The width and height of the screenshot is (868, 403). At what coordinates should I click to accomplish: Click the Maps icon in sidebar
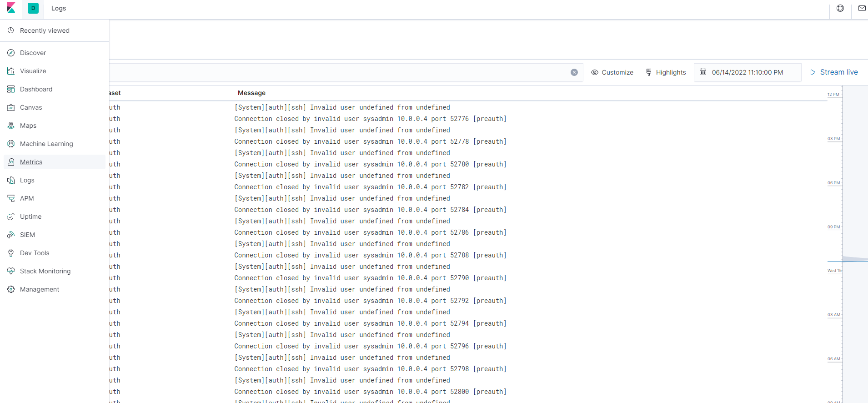[x=11, y=126]
